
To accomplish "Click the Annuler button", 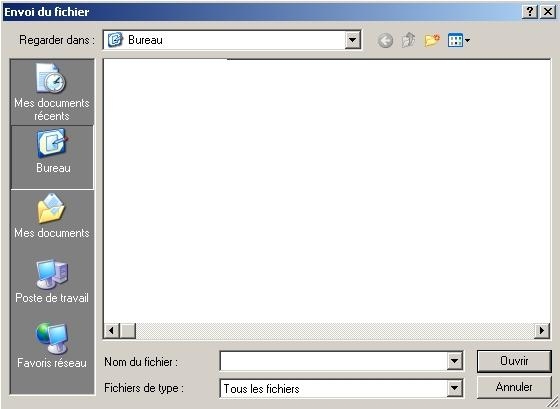I will [x=514, y=387].
